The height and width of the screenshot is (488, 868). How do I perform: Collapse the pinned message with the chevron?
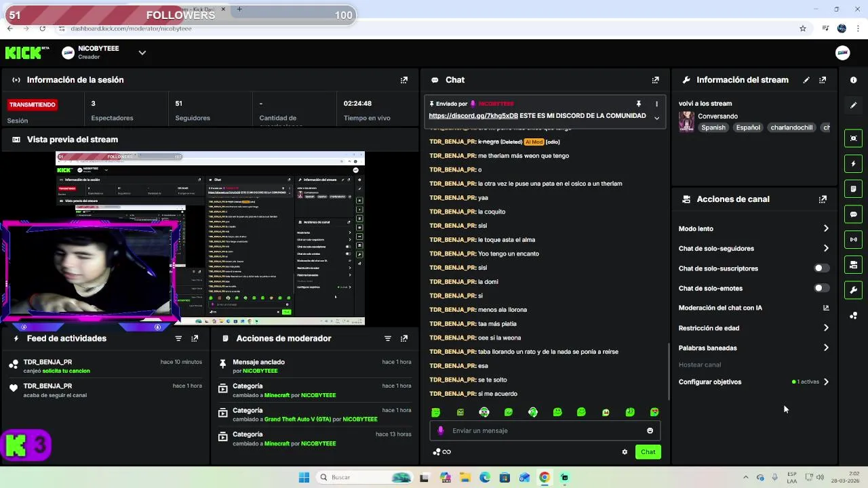656,117
